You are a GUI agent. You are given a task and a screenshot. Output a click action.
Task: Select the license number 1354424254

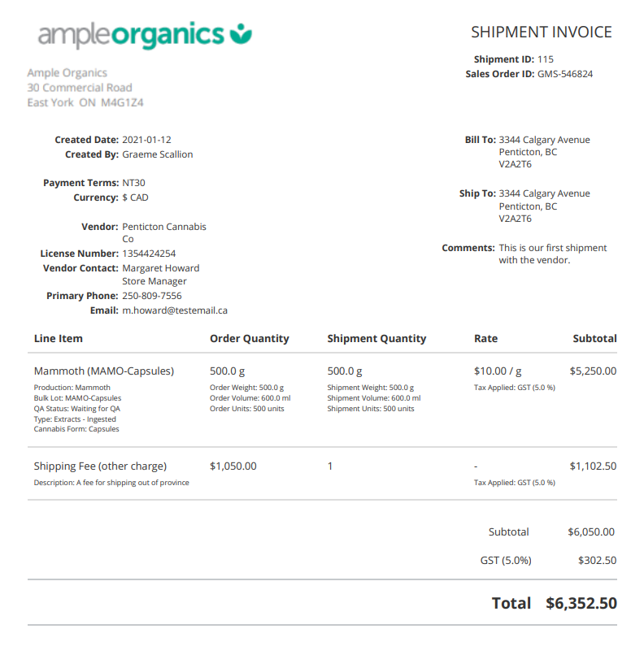[x=149, y=254]
